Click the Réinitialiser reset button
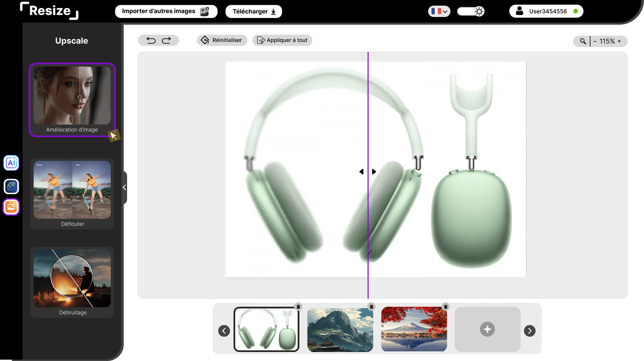Screen dimensions: 644x361 tap(222, 40)
